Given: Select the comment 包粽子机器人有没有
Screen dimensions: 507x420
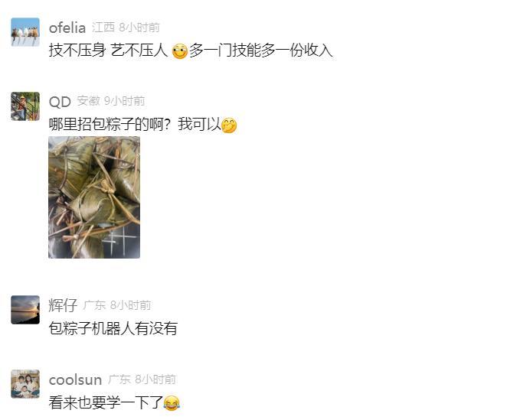Looking at the screenshot, I should coord(113,328).
